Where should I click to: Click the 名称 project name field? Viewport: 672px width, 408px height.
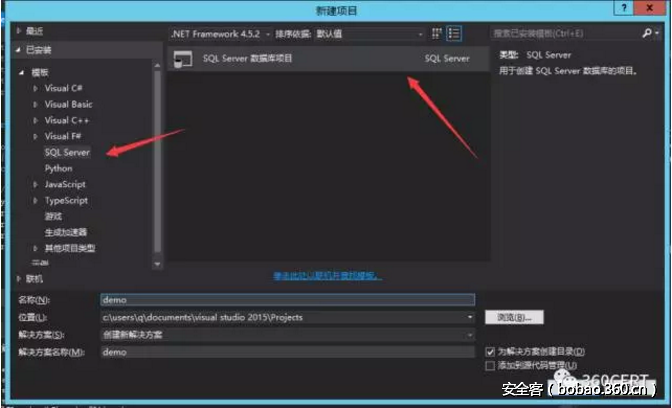point(286,299)
